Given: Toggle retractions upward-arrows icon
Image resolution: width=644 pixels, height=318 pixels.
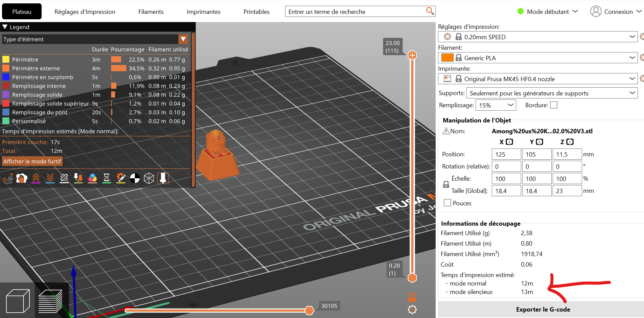Looking at the screenshot, I should pos(36,178).
